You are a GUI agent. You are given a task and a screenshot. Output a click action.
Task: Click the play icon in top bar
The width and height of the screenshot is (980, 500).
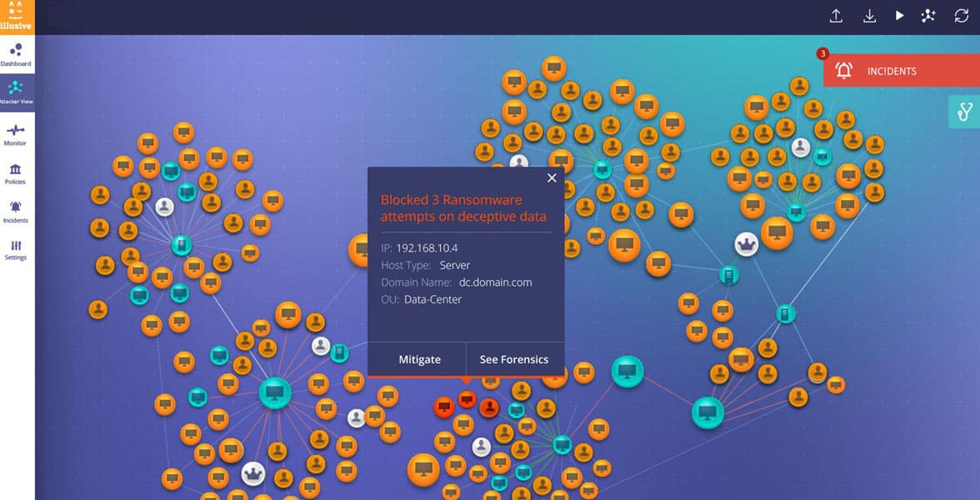point(899,16)
